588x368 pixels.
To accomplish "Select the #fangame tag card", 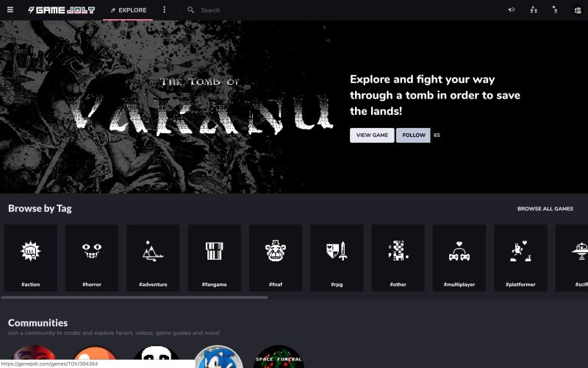I will 215,258.
